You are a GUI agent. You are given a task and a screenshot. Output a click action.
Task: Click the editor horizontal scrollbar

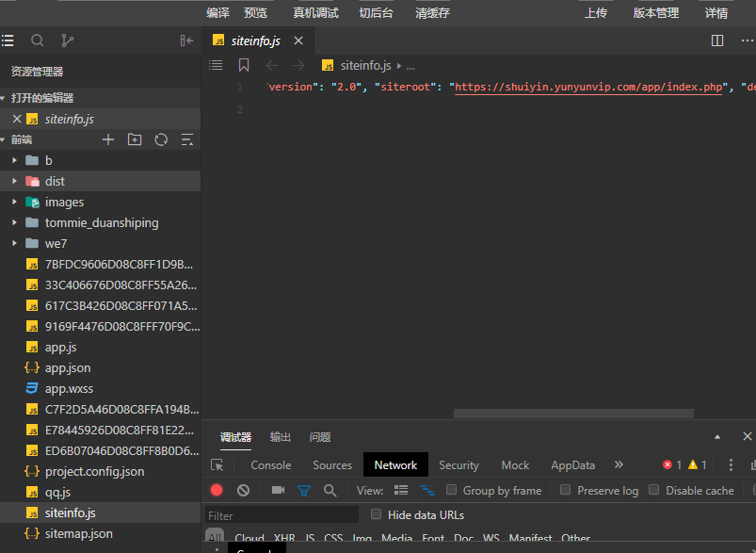573,414
